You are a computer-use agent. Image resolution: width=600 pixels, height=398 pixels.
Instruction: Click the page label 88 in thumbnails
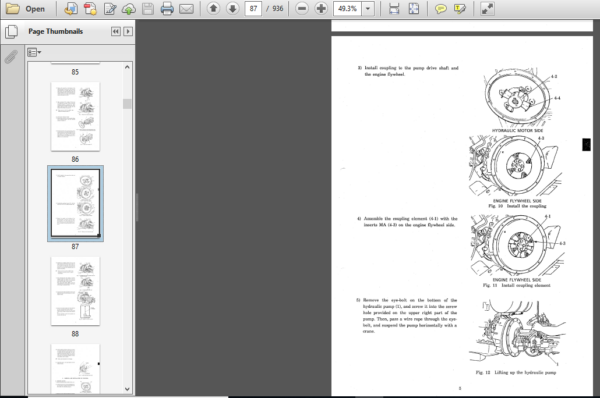click(x=75, y=334)
